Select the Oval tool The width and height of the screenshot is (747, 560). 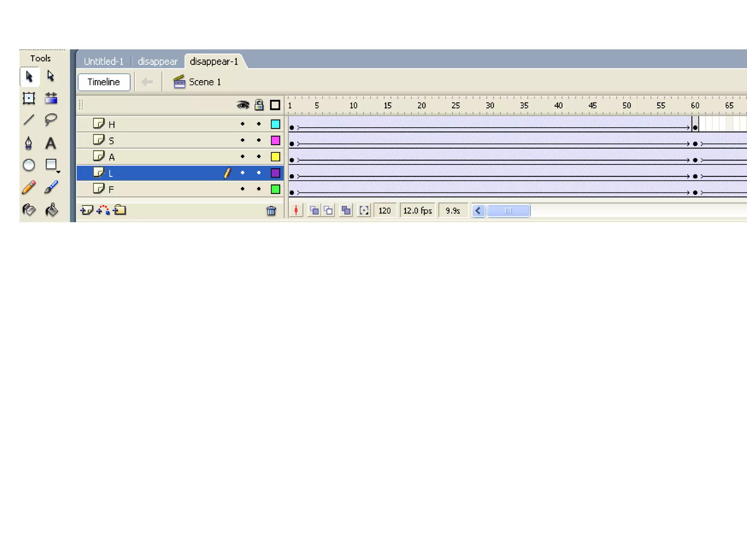pos(29,165)
